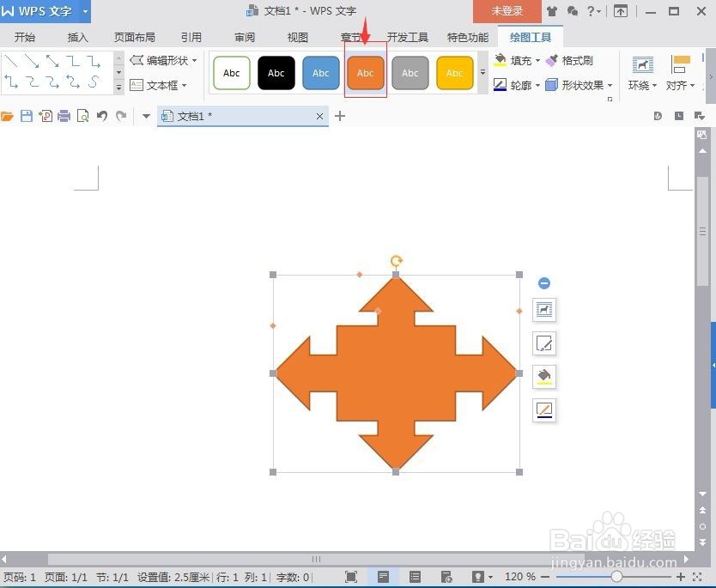The height and width of the screenshot is (588, 716).
Task: Click the 轮廓 outline icon
Action: click(501, 84)
